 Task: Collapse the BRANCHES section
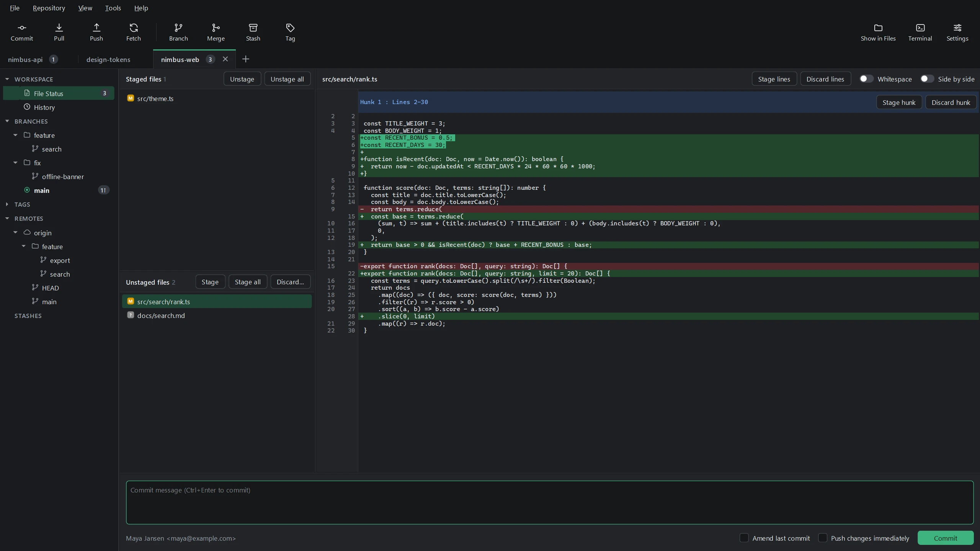[x=7, y=121]
